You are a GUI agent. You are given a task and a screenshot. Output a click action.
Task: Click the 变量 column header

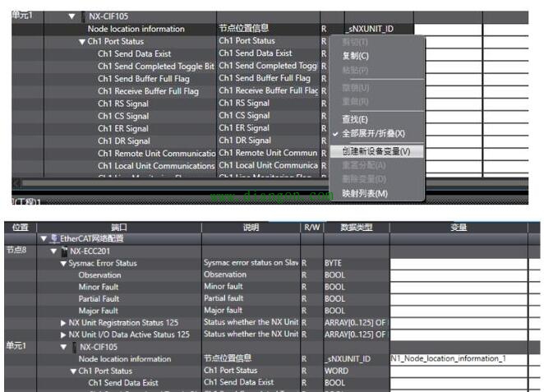(459, 227)
